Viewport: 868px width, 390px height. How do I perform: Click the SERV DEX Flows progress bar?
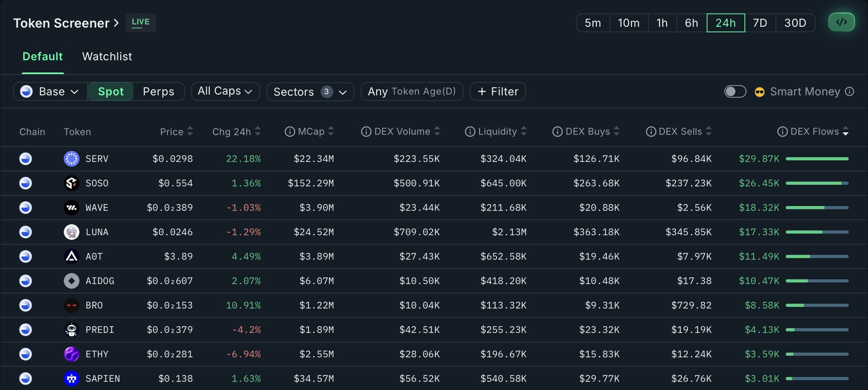tap(817, 159)
